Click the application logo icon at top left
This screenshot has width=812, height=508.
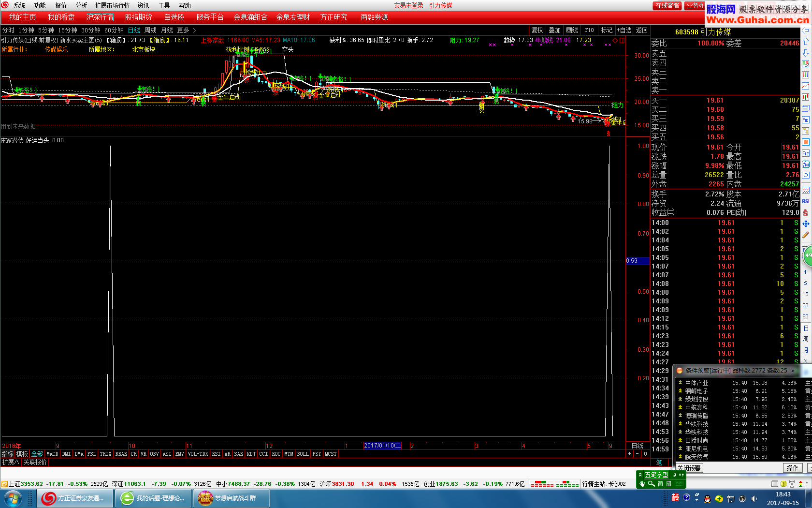(5, 5)
